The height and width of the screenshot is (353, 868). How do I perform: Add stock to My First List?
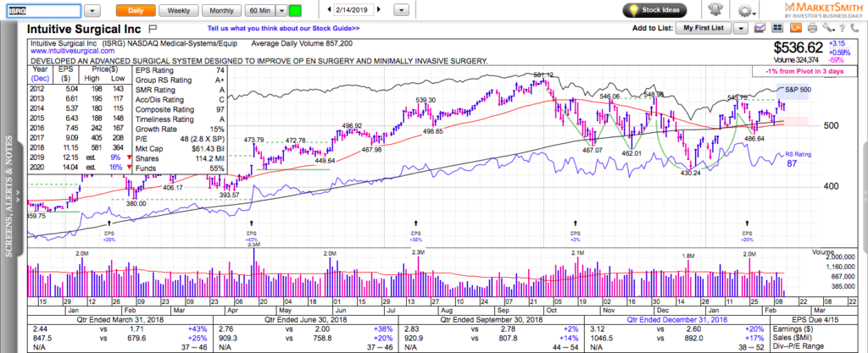pyautogui.click(x=704, y=28)
